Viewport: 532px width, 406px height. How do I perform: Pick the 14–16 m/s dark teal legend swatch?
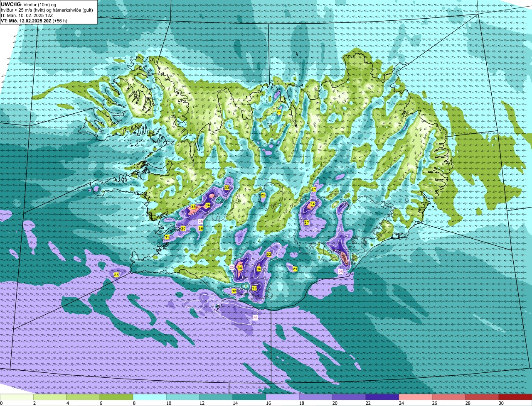(249, 397)
